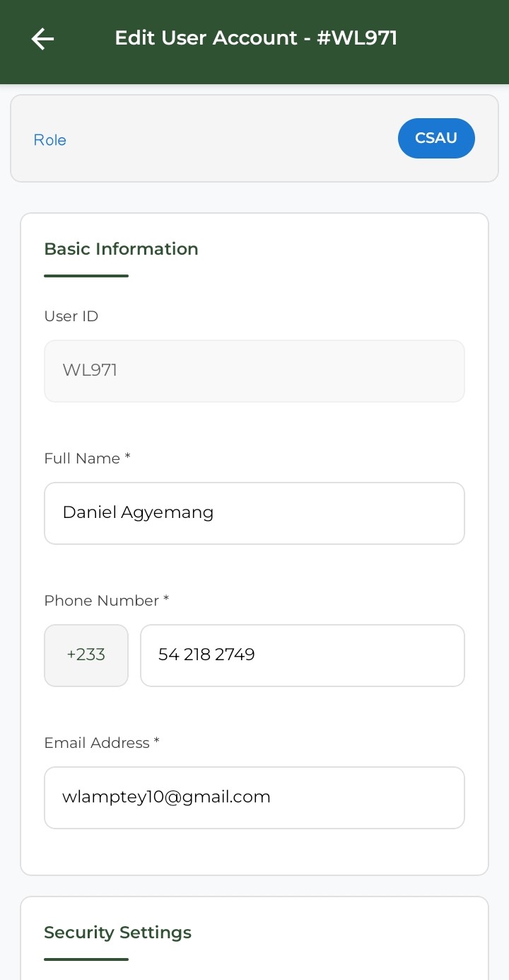The height and width of the screenshot is (980, 509).
Task: Click the Security Settings section heading
Action: click(x=117, y=933)
